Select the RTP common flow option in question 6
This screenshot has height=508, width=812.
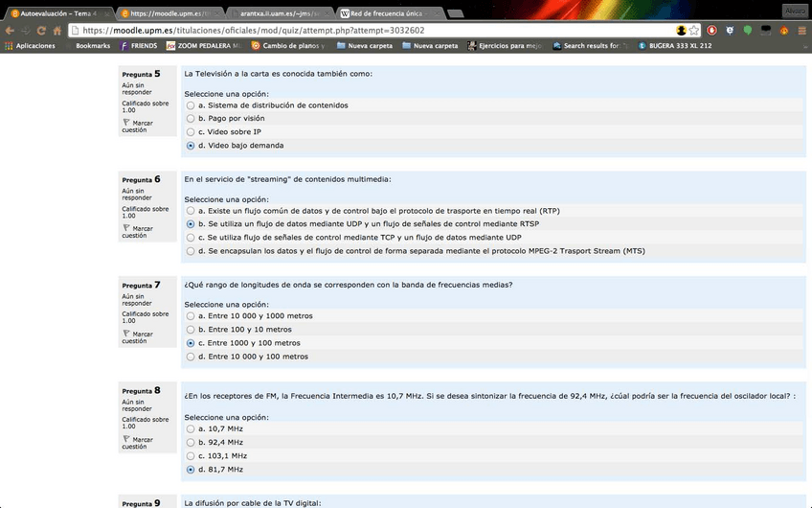click(191, 211)
